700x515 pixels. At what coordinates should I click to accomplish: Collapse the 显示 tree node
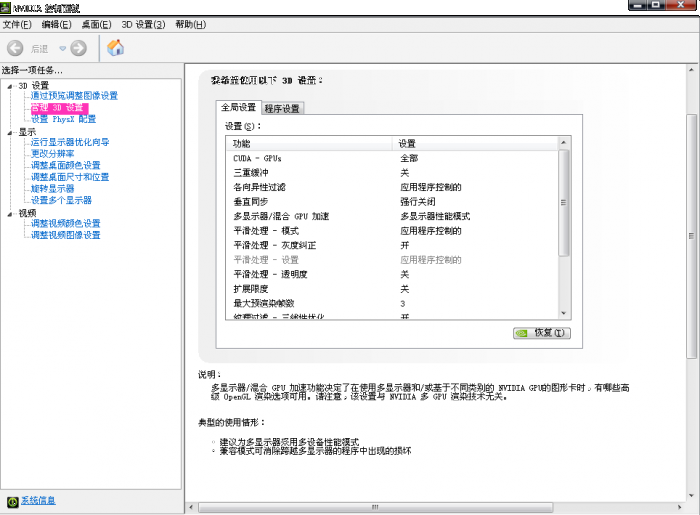[10, 133]
